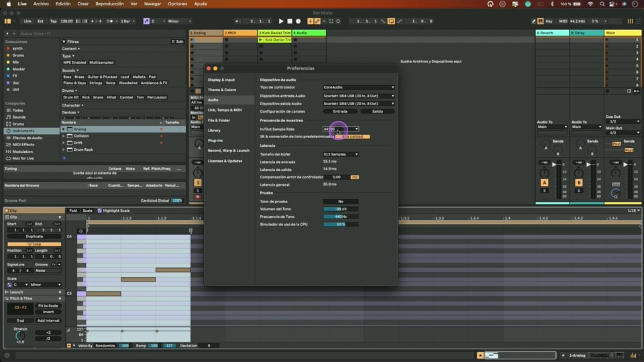Toggle Follow playback icon

[x=237, y=21]
